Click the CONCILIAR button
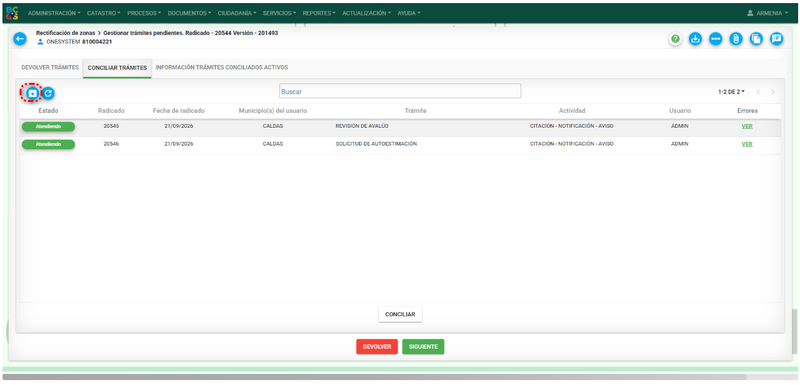This screenshot has height=385, width=800. click(400, 315)
